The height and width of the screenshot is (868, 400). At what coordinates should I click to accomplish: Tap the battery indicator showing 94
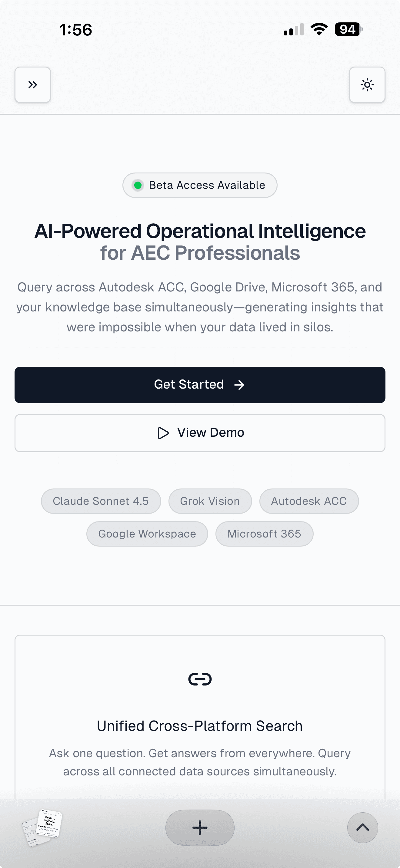click(347, 29)
